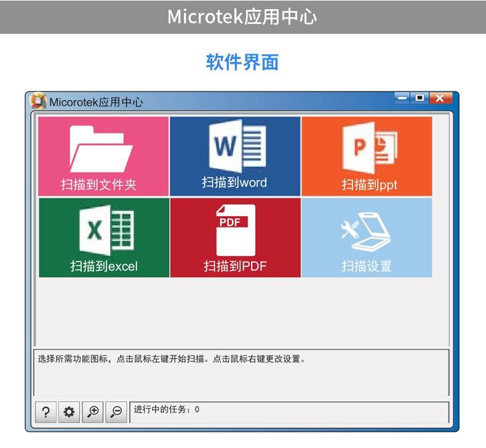The height and width of the screenshot is (448, 486).
Task: Maximize the Micorotek应用中心 window
Action: [420, 98]
